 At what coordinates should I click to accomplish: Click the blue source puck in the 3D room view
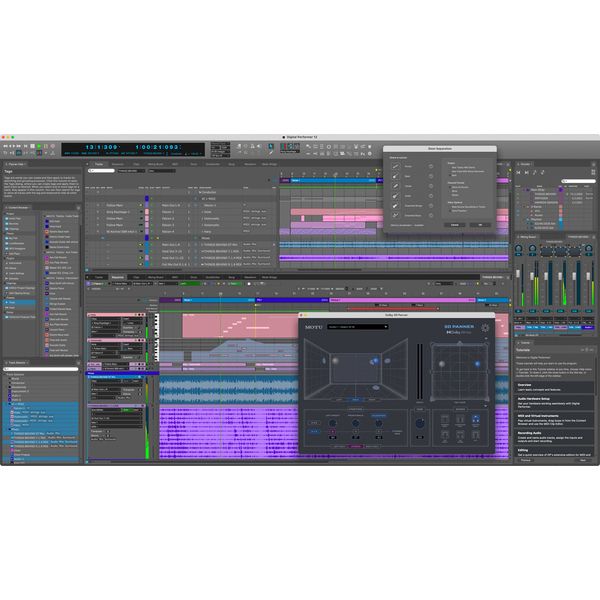375,361
